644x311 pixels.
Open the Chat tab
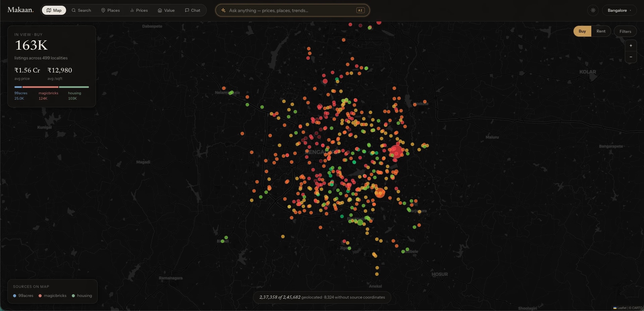(x=193, y=10)
